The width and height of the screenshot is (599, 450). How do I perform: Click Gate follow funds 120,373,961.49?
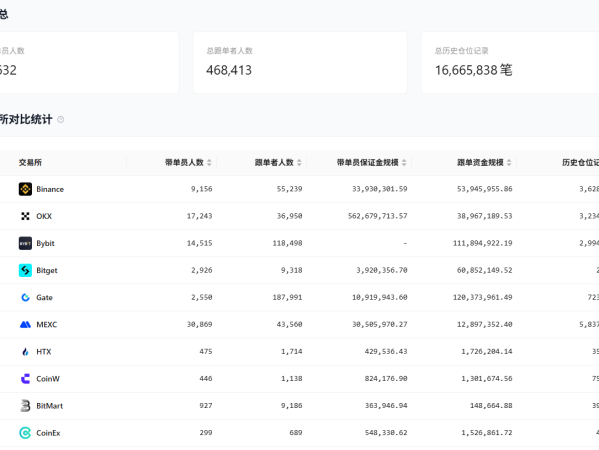click(x=482, y=297)
